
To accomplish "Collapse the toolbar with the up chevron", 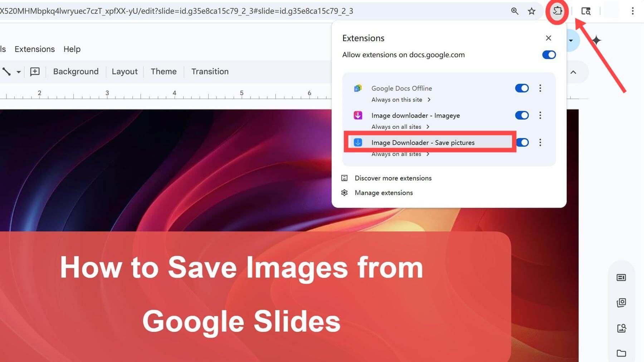I will tap(573, 72).
